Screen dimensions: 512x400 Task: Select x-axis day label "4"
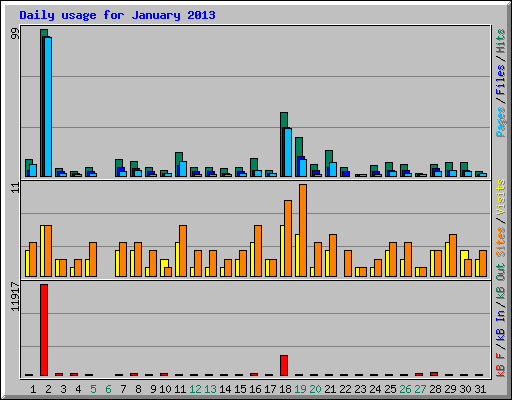(78, 389)
